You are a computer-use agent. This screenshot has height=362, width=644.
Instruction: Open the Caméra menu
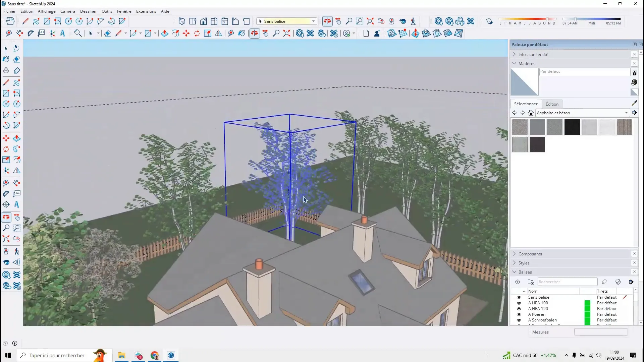pos(67,11)
